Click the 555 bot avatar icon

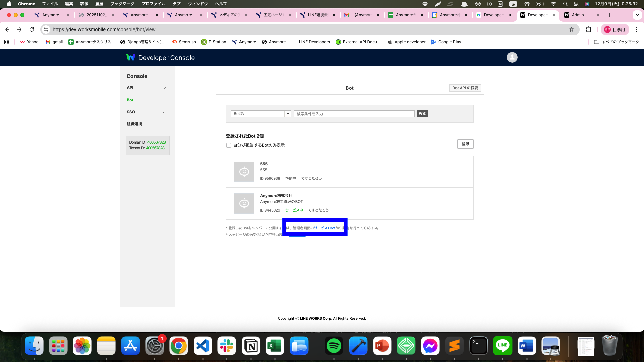coord(244,172)
